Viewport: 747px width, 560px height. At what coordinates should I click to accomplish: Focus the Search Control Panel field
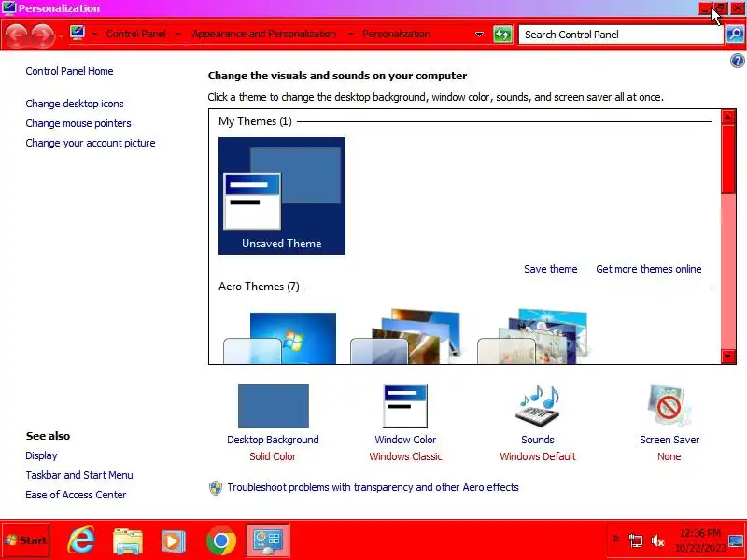pos(621,35)
